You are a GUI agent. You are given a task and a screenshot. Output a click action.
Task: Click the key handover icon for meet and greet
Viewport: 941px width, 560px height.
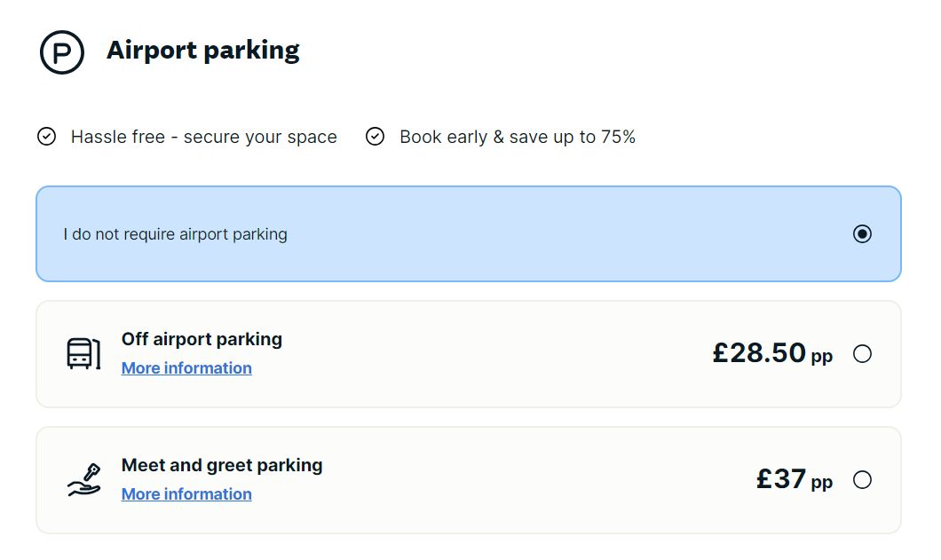(x=83, y=479)
